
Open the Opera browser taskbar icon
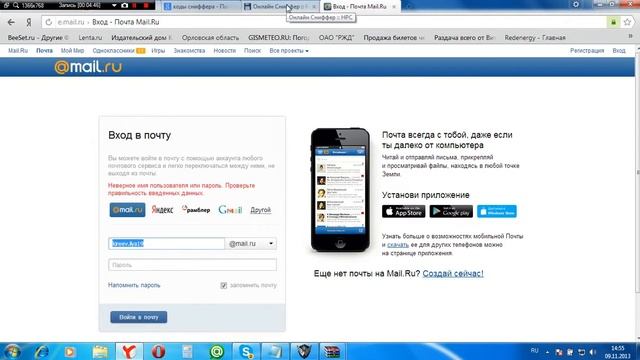point(158,351)
